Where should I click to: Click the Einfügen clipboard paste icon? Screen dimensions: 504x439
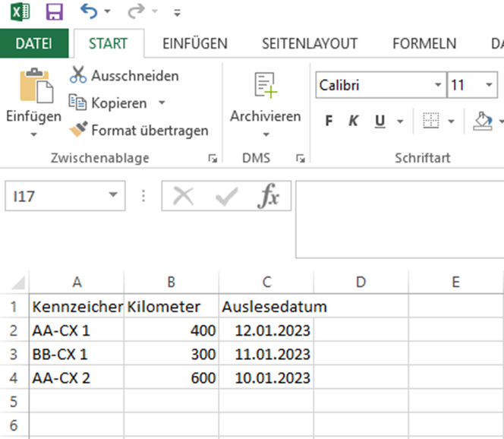click(33, 85)
